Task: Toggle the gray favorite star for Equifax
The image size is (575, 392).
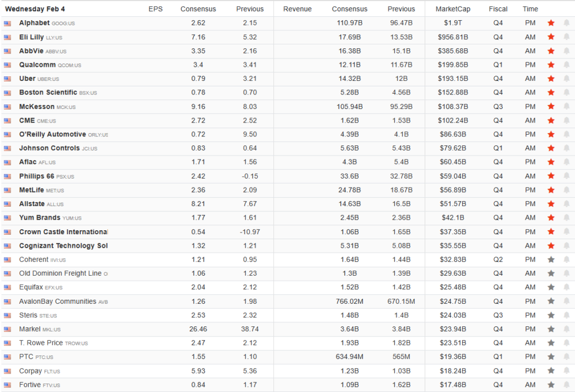Action: (551, 288)
